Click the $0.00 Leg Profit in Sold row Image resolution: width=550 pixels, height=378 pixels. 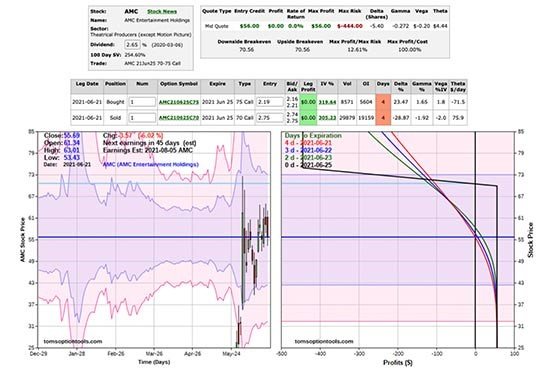pos(308,118)
